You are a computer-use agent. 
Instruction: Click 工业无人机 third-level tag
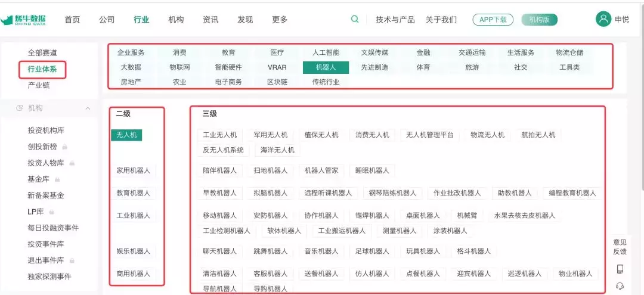pyautogui.click(x=219, y=135)
